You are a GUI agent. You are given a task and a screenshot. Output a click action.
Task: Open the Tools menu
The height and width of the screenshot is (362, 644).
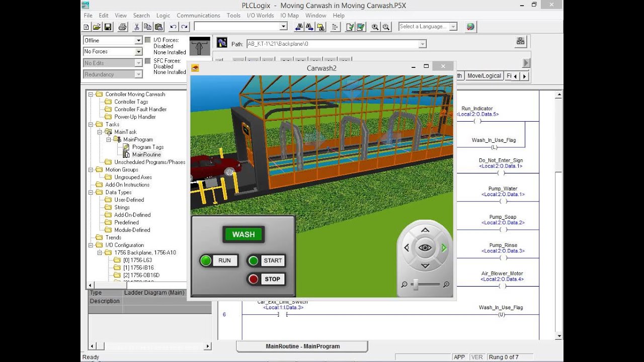tap(233, 16)
